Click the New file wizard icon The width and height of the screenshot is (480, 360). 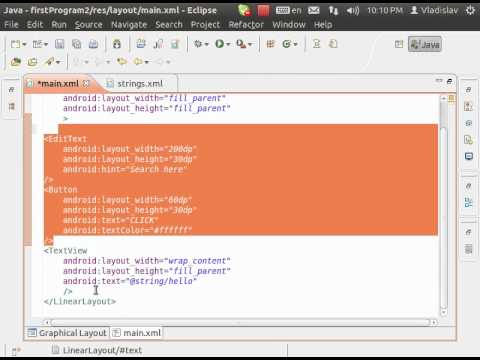pyautogui.click(x=15, y=44)
